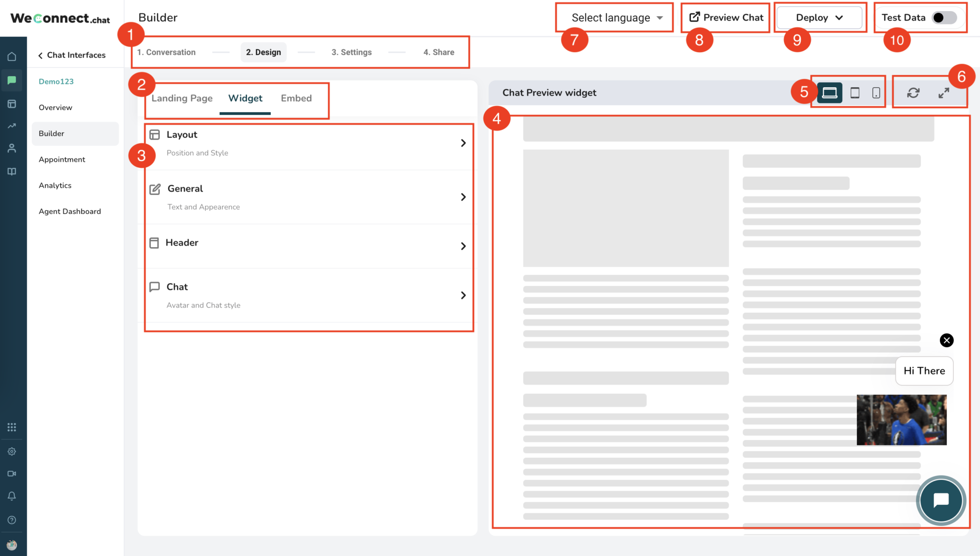Image resolution: width=980 pixels, height=556 pixels.
Task: Click the Chat Preview widget title
Action: point(549,92)
